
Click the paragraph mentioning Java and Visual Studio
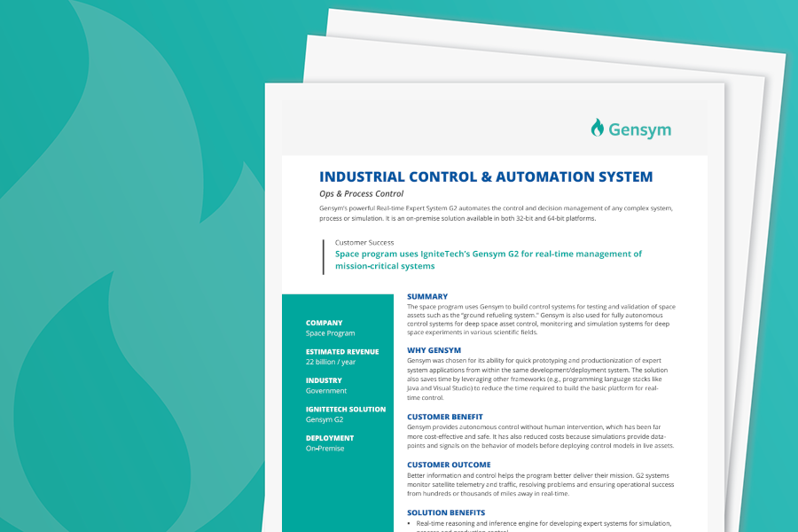point(537,379)
